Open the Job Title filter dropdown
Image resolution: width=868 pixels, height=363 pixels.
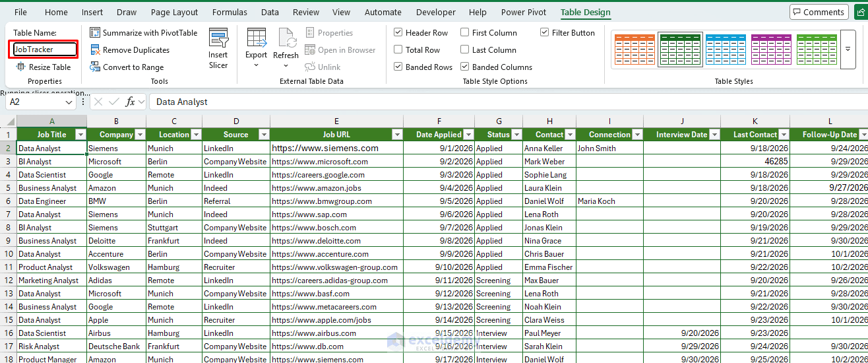(80, 135)
